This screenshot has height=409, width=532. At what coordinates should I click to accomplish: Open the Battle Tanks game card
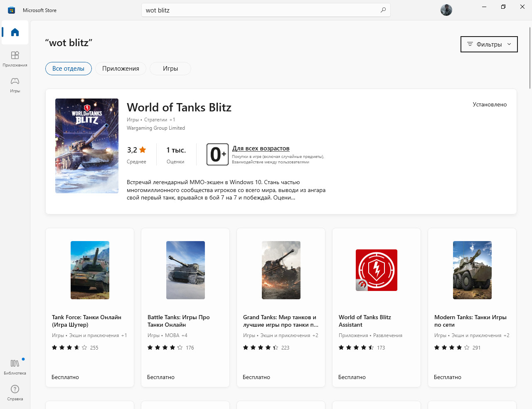click(x=185, y=308)
